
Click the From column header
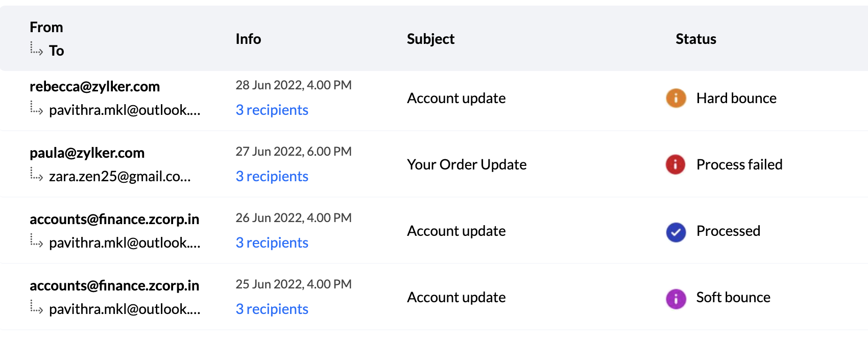(x=46, y=27)
